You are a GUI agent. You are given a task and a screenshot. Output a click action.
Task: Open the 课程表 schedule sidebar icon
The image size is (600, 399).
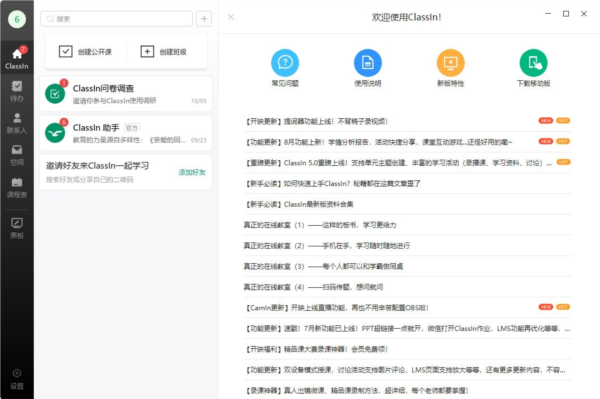(17, 187)
